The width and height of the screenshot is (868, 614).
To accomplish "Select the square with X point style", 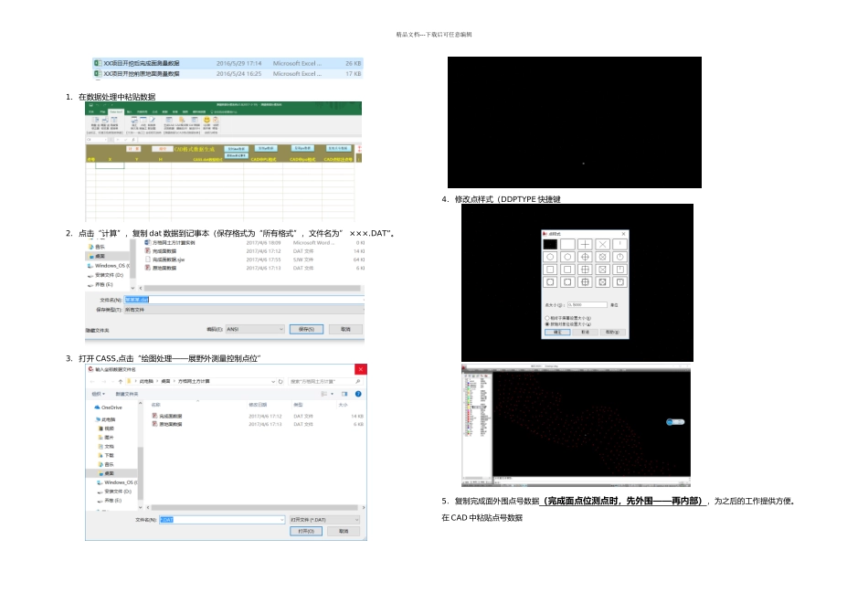I will point(603,270).
